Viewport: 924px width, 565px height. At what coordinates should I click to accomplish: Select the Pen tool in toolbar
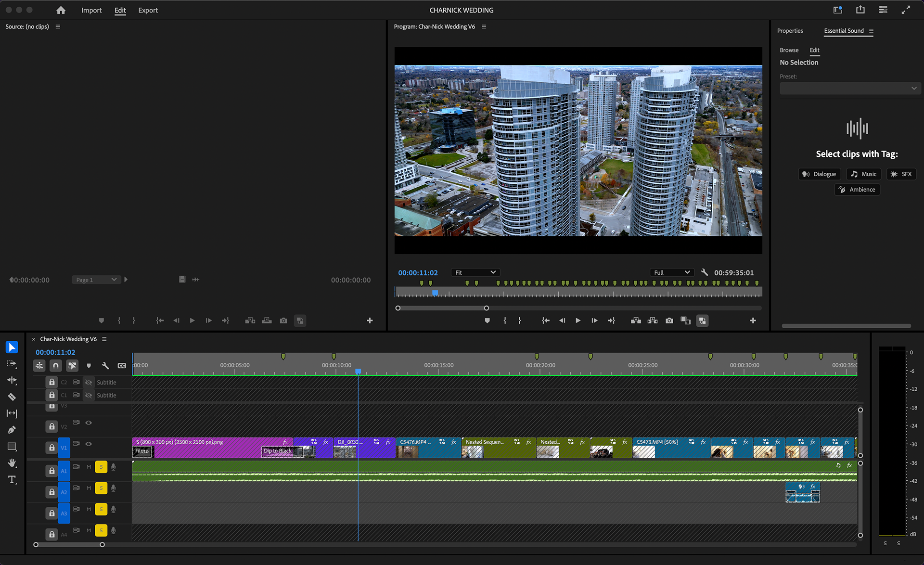12,430
